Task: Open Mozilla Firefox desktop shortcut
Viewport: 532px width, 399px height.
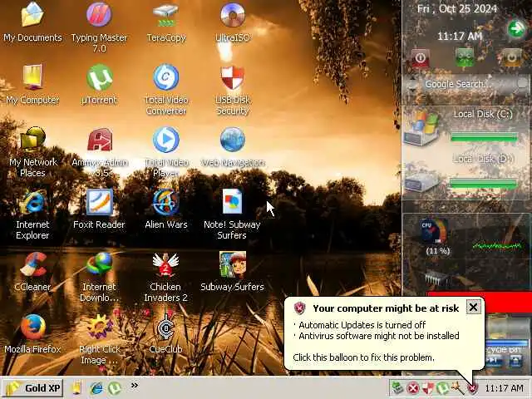Action: point(32,327)
